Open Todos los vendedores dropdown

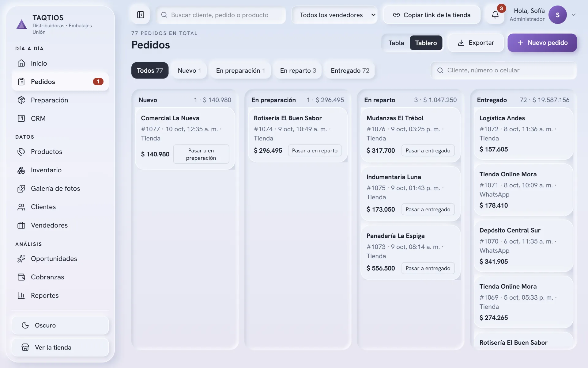[x=334, y=15]
